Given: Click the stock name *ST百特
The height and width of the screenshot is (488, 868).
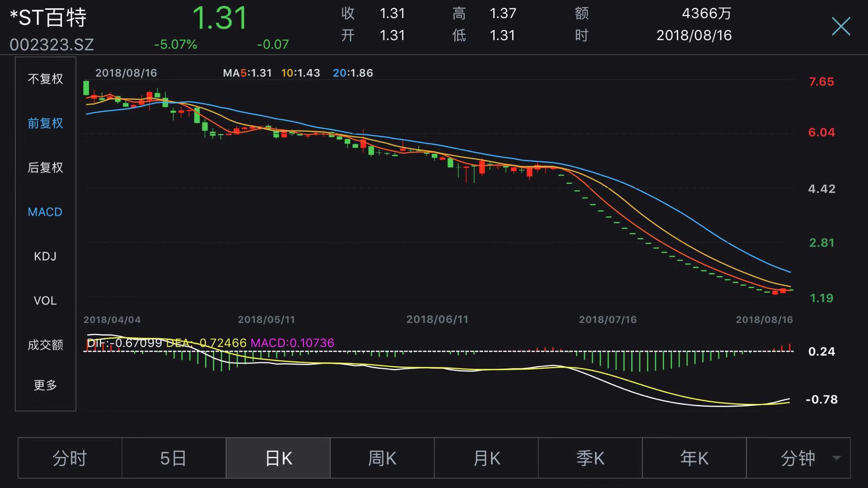Looking at the screenshot, I should click(48, 18).
